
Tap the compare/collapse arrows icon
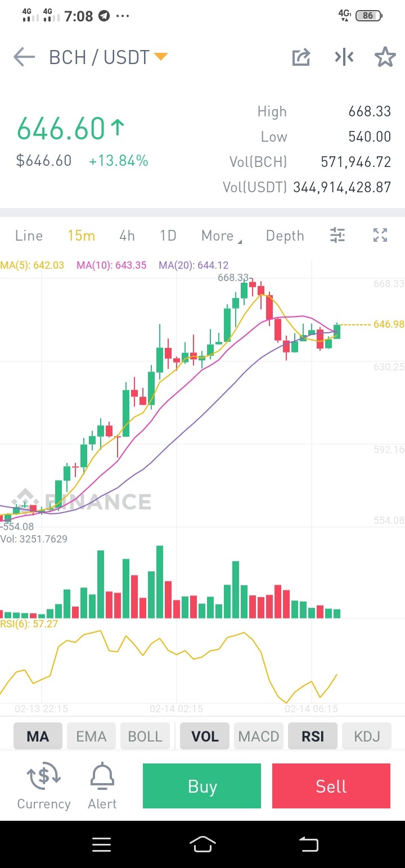coord(344,57)
